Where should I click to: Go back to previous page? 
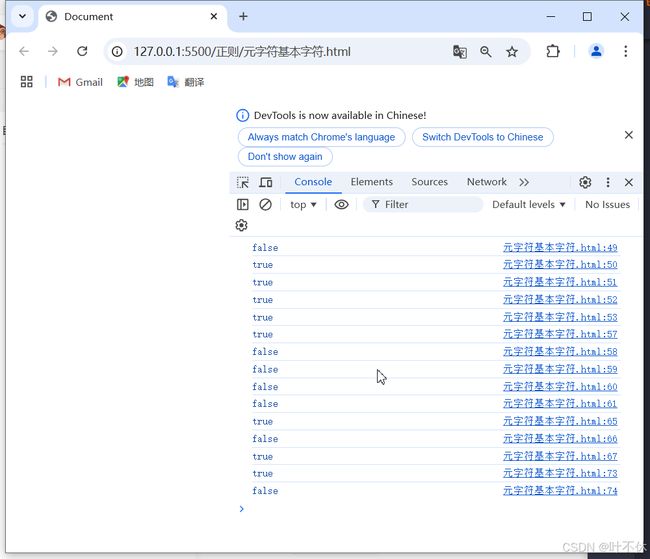click(24, 51)
